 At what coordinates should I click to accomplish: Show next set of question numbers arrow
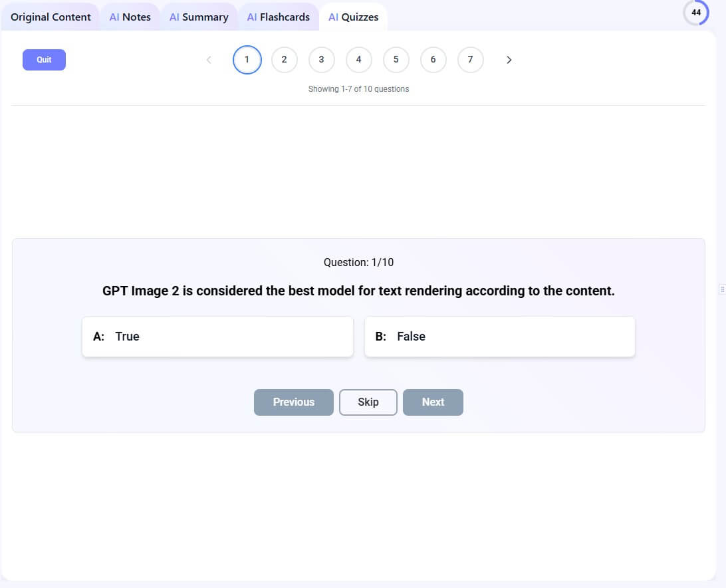[x=509, y=60]
